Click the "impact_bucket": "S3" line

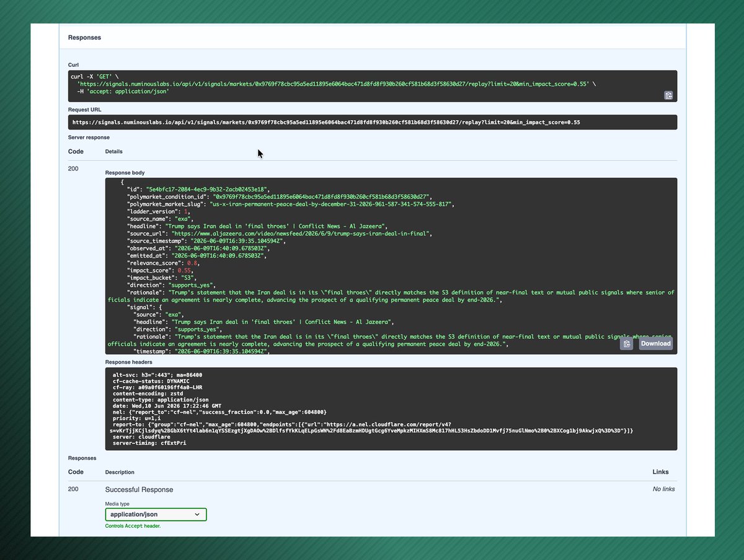tap(161, 278)
